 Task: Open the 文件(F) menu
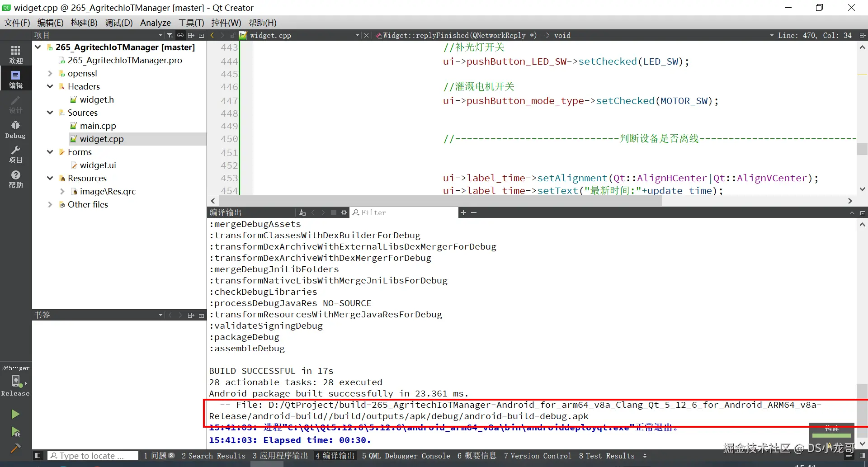coord(17,23)
